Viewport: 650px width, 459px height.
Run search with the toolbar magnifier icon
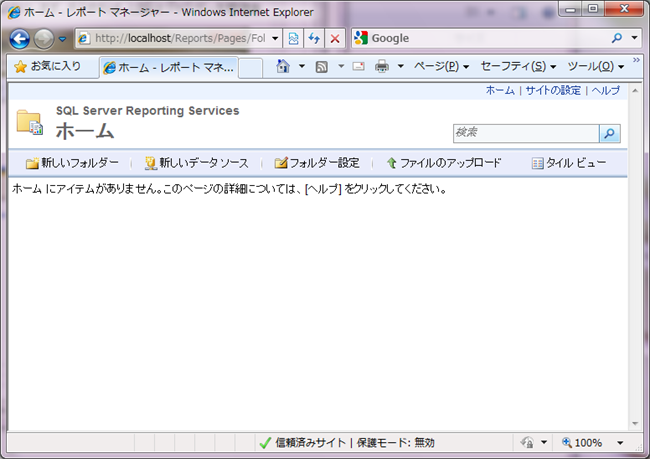point(617,38)
